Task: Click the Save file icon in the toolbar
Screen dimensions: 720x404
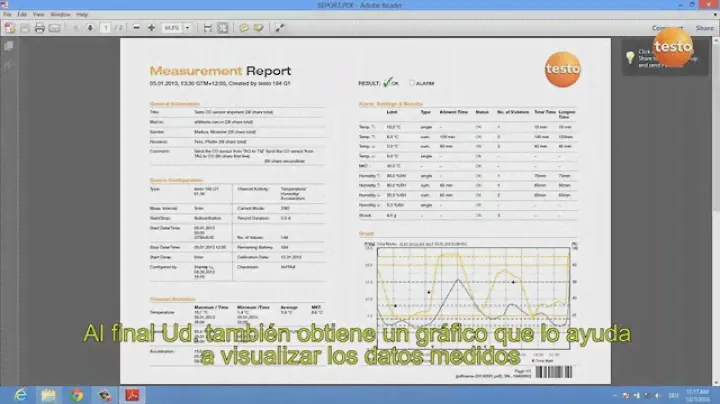Action: coord(25,28)
